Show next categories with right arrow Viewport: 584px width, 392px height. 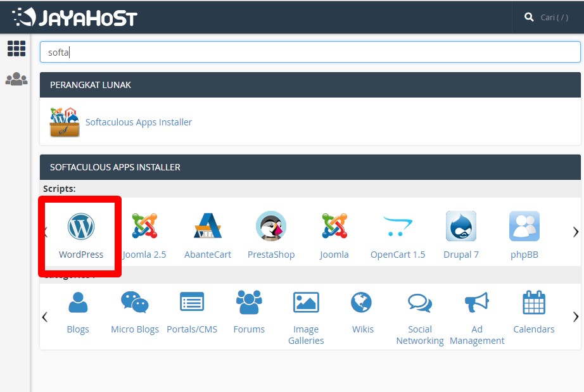575,317
